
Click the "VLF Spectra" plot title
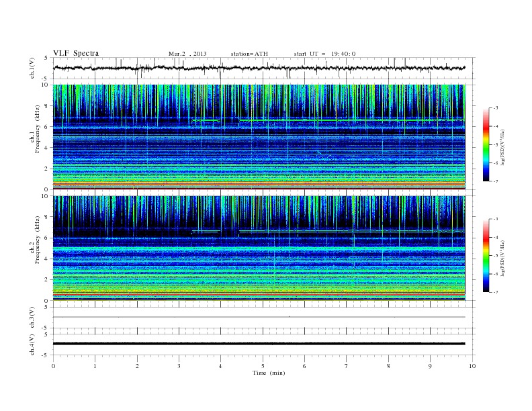76,53
